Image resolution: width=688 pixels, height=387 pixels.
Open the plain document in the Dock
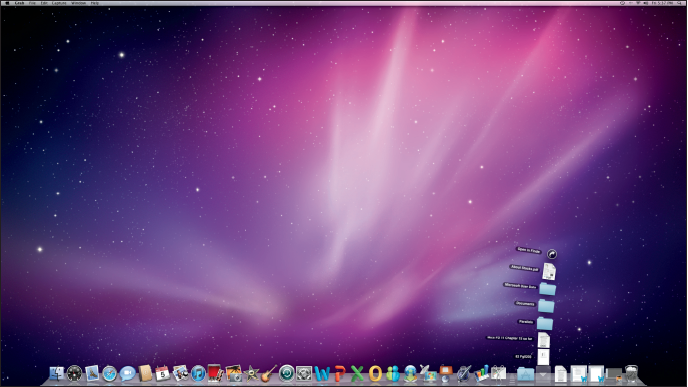tap(561, 374)
